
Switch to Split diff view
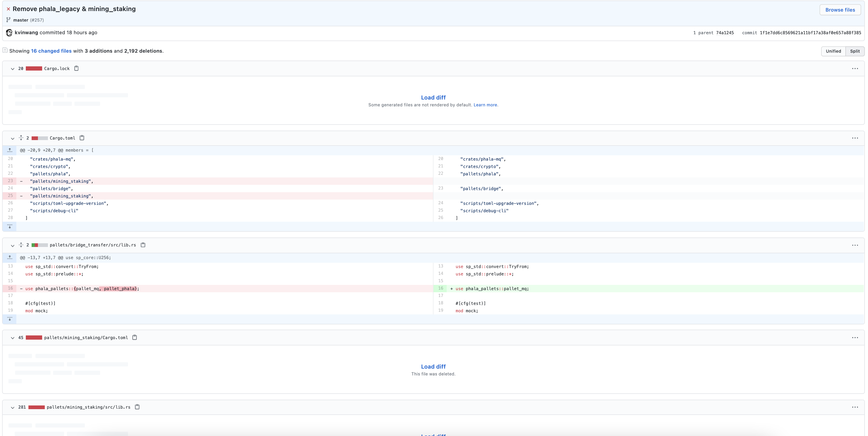click(x=855, y=51)
